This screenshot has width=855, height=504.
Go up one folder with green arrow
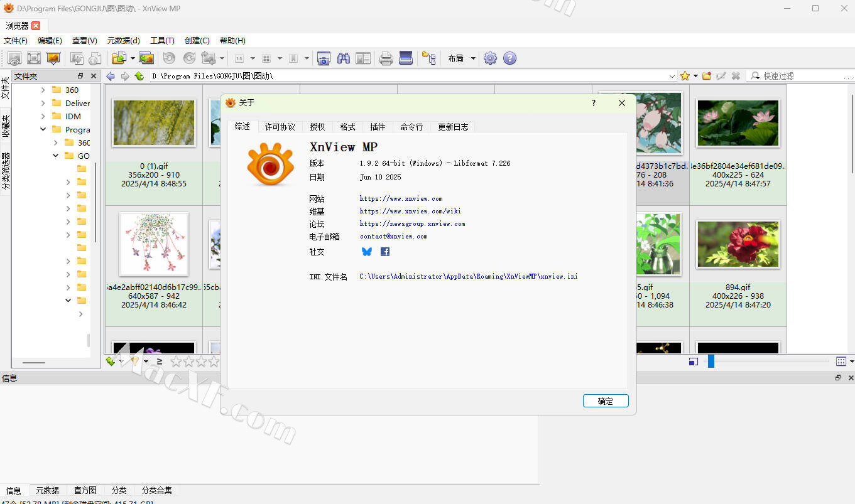pos(139,76)
